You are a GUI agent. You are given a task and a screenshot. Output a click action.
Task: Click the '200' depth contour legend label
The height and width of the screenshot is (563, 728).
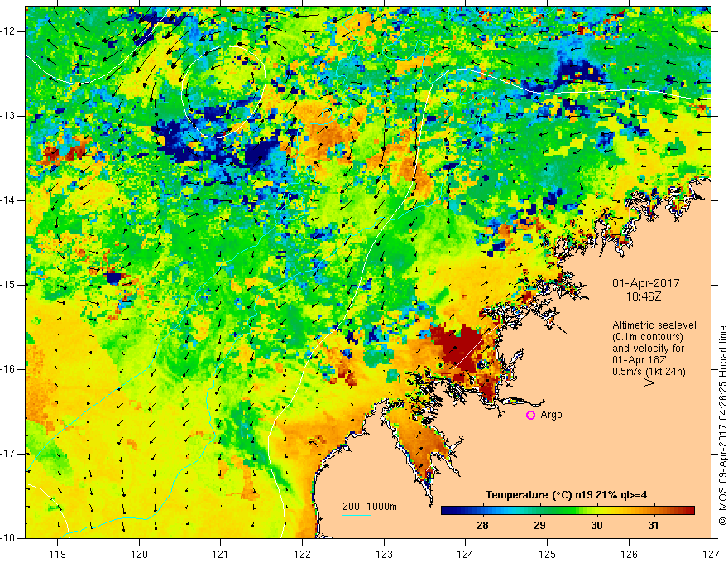[x=351, y=507]
